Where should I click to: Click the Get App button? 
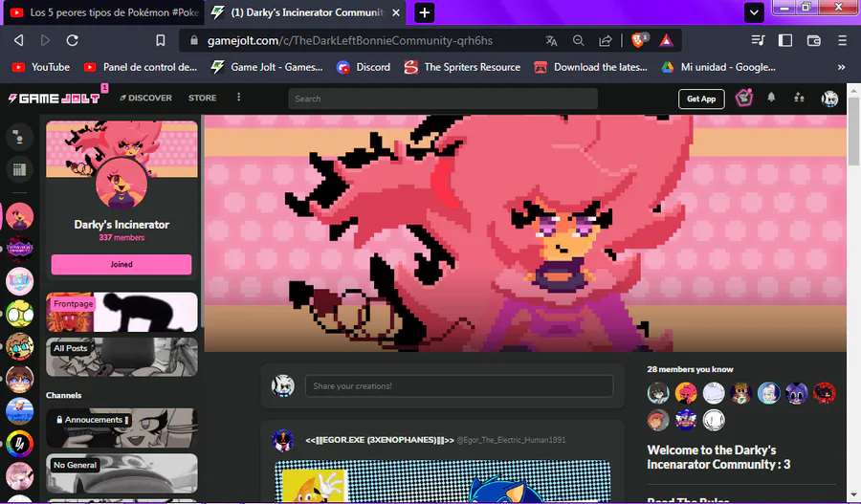701,99
